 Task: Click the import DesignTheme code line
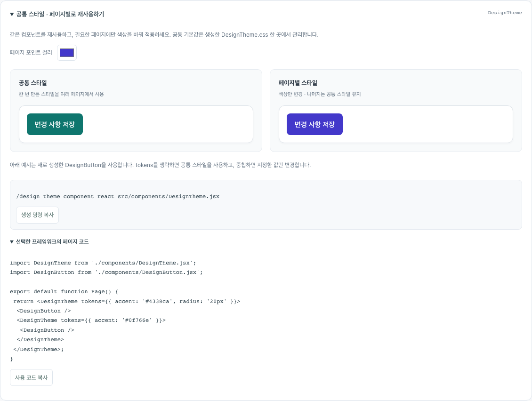[103, 263]
